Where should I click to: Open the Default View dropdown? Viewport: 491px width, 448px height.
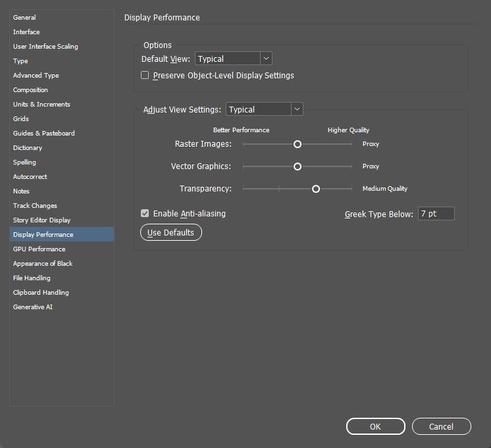tap(234, 59)
